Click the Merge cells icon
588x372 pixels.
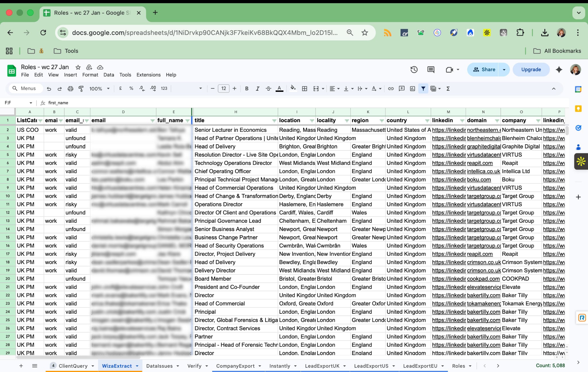[x=316, y=89]
